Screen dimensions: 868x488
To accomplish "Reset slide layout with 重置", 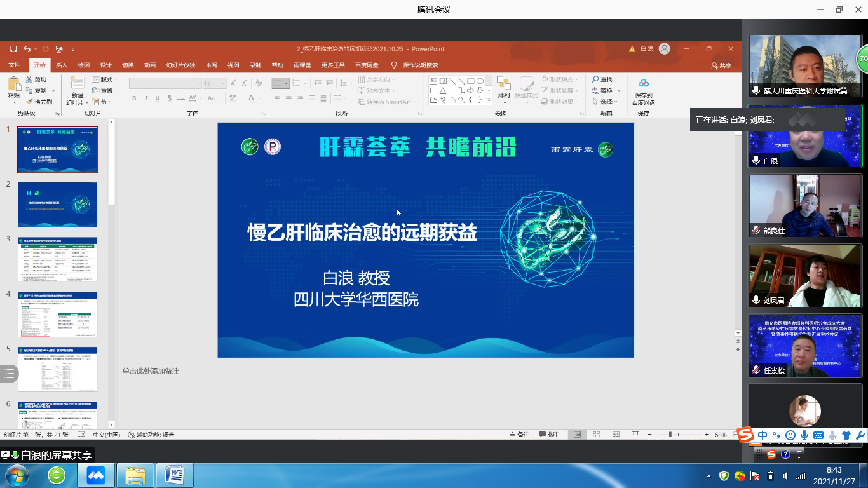I will coord(102,91).
